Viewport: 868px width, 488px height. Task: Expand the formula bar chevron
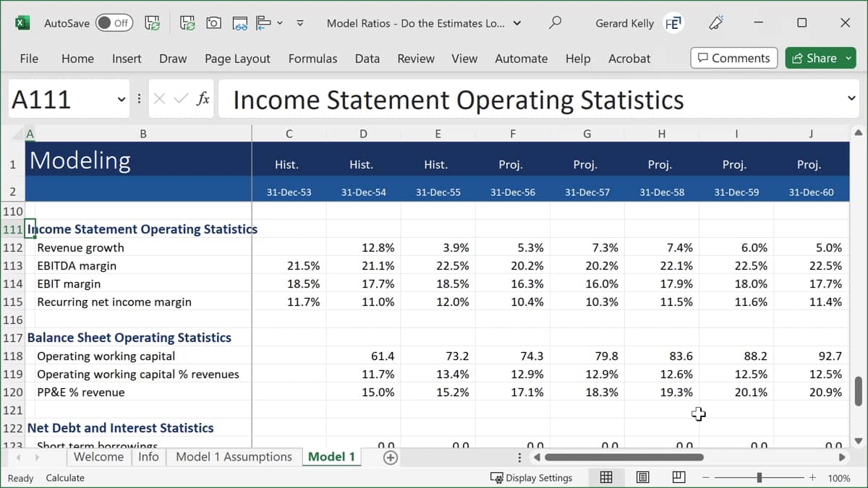coord(851,99)
